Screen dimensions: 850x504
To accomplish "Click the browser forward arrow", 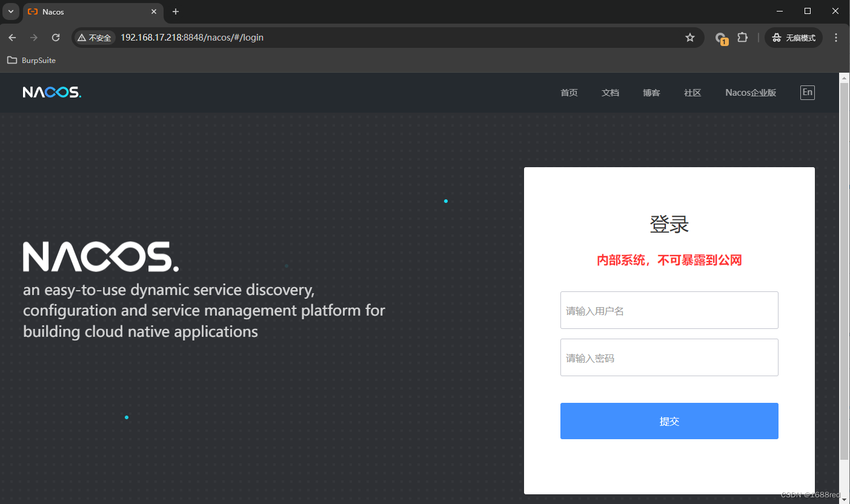I will coord(34,38).
